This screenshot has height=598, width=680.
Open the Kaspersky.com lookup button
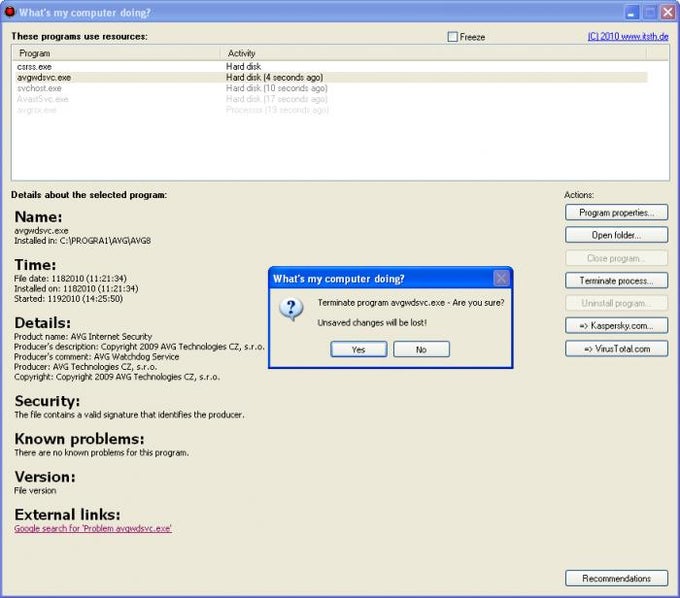[x=616, y=326]
